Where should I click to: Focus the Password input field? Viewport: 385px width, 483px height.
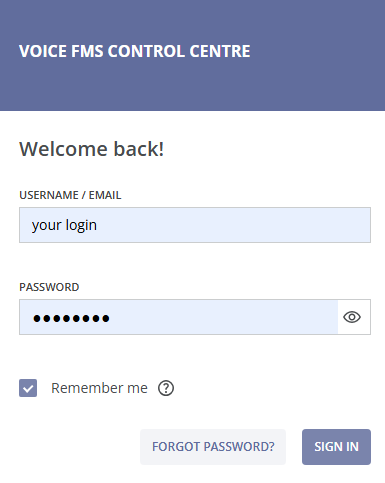pos(179,317)
